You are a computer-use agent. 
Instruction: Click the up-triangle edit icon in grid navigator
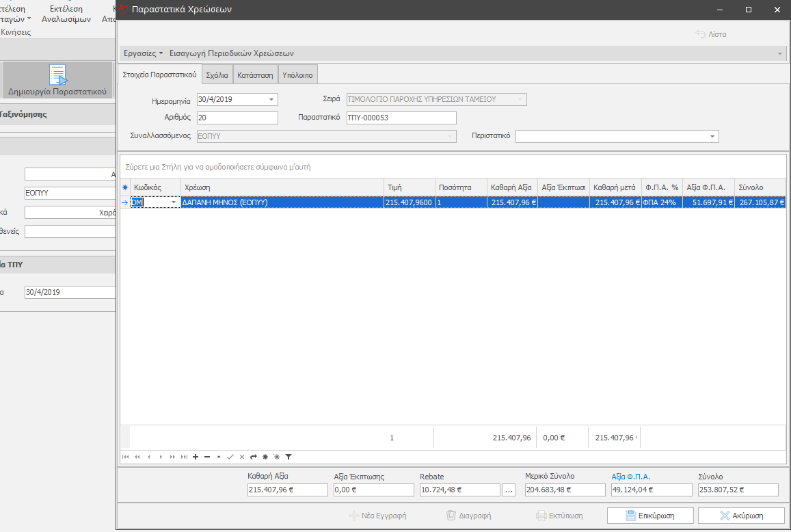pyautogui.click(x=219, y=456)
